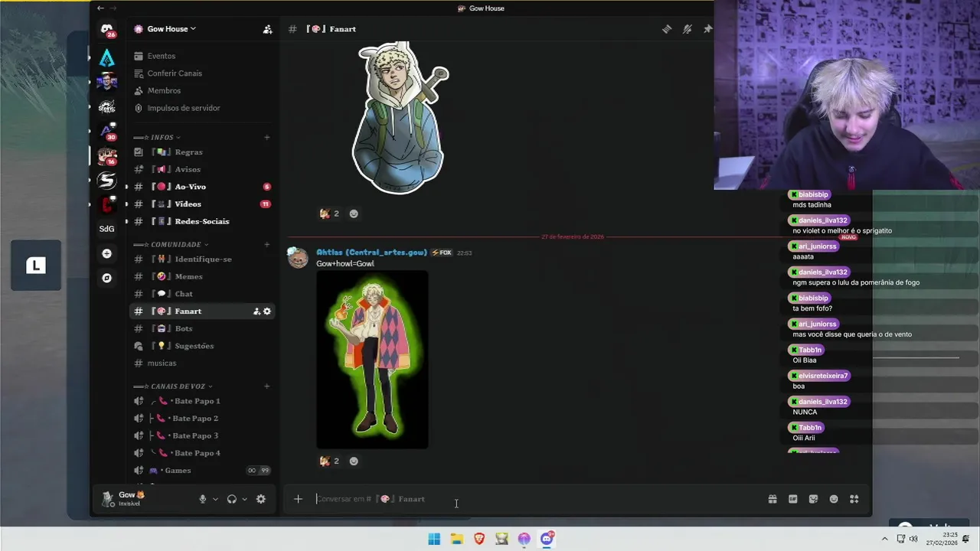Open the blue triangle logo server
The width and height of the screenshot is (980, 551).
tap(106, 58)
